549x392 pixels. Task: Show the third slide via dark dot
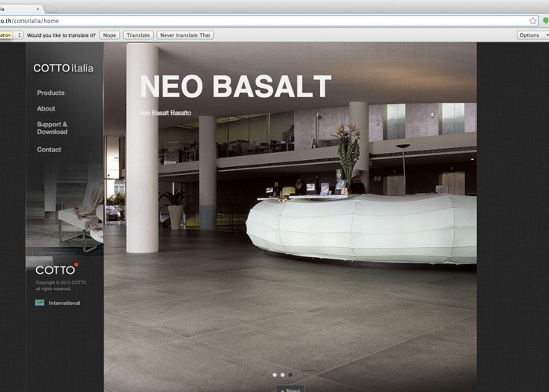click(x=291, y=375)
